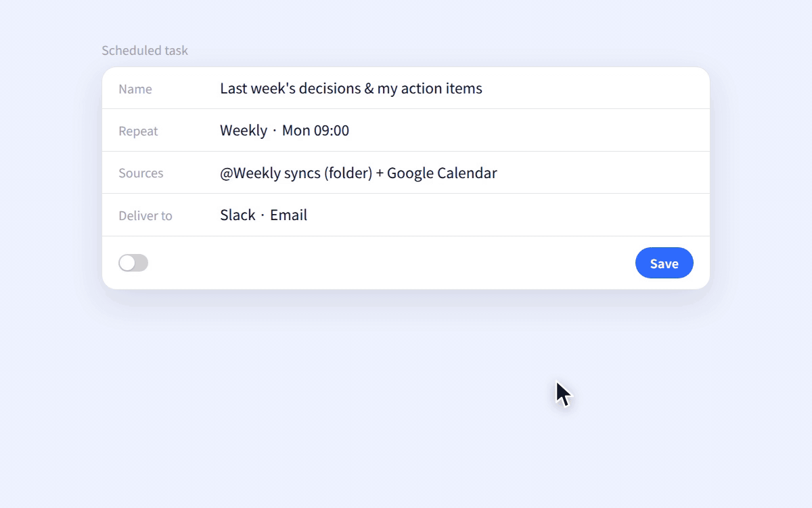This screenshot has height=508, width=812.
Task: Select the Weekly repeat frequency
Action: tap(244, 130)
